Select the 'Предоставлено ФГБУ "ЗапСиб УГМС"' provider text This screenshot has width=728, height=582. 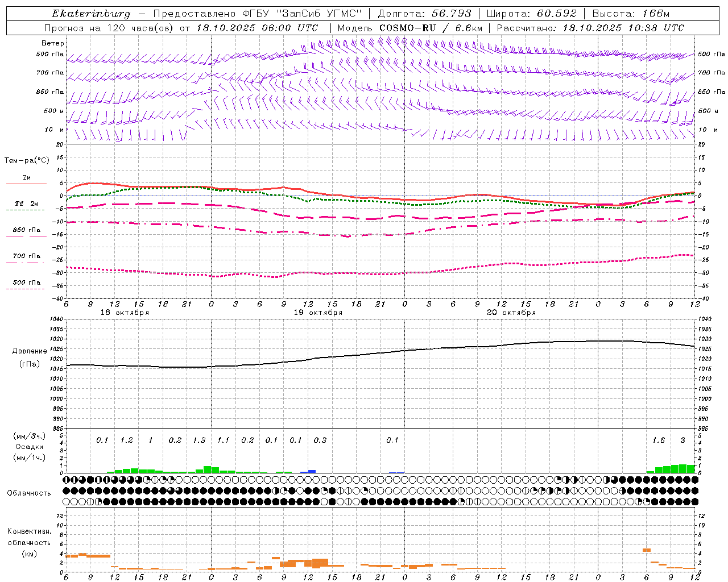[x=258, y=14]
